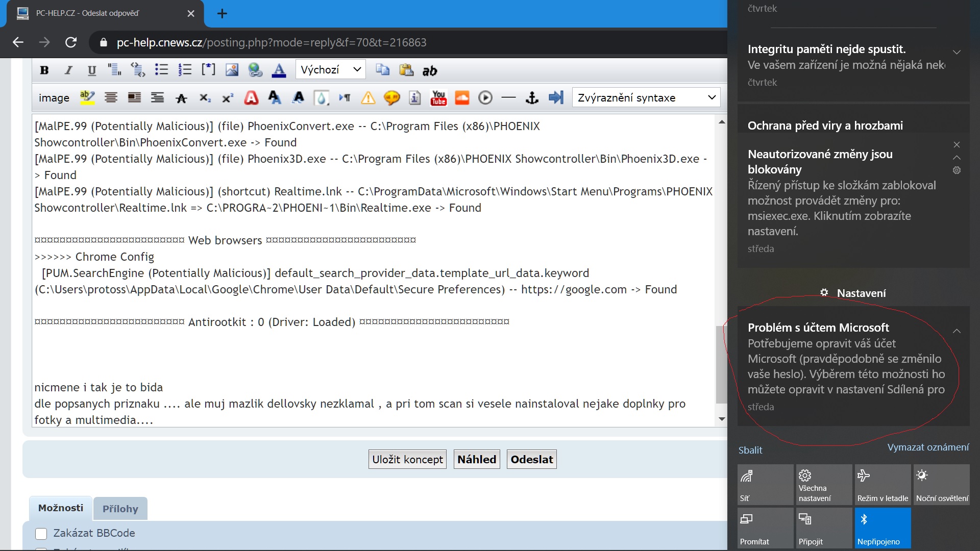Open the Výchozí font size dropdown
This screenshot has height=551, width=980.
click(330, 70)
